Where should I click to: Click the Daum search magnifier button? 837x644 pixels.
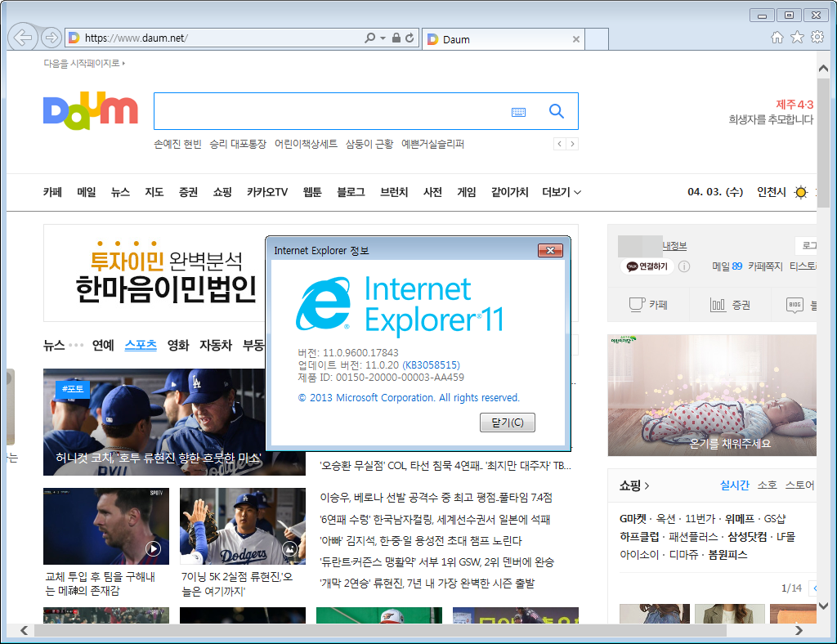point(557,111)
